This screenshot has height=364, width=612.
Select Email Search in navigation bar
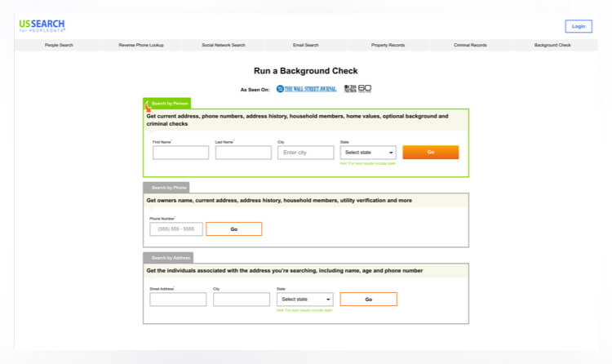306,45
